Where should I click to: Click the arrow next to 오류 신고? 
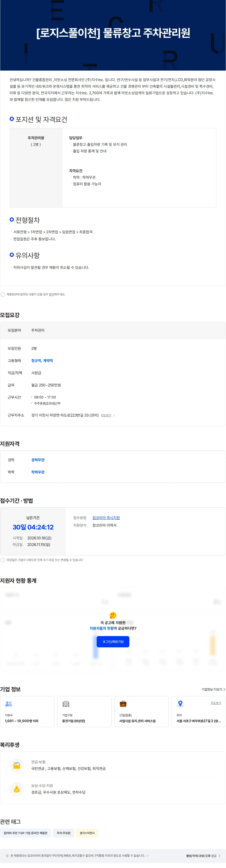(x=220, y=856)
